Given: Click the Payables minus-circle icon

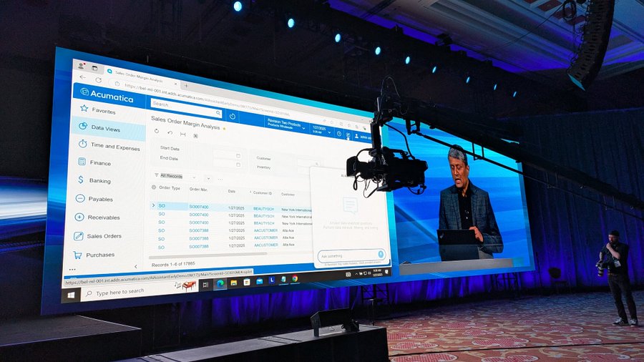Looking at the screenshot, I should point(80,199).
